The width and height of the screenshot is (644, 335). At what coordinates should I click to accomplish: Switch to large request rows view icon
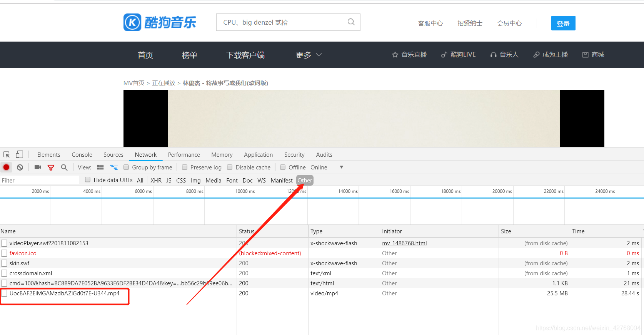pyautogui.click(x=100, y=167)
